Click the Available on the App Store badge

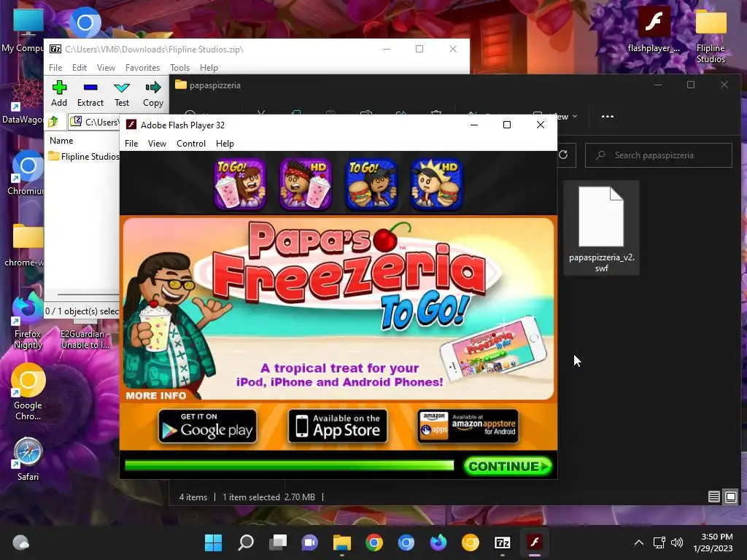pos(338,426)
